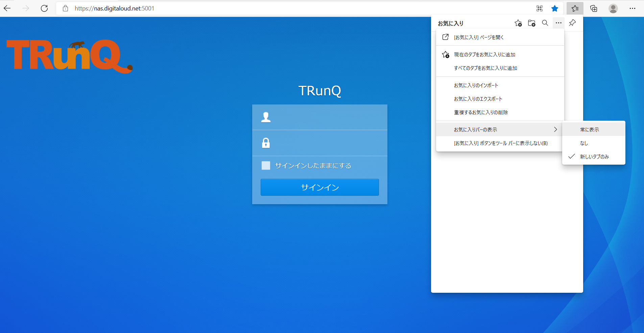644x333 pixels.
Task: Click the blue favorite star icon
Action: [x=555, y=8]
